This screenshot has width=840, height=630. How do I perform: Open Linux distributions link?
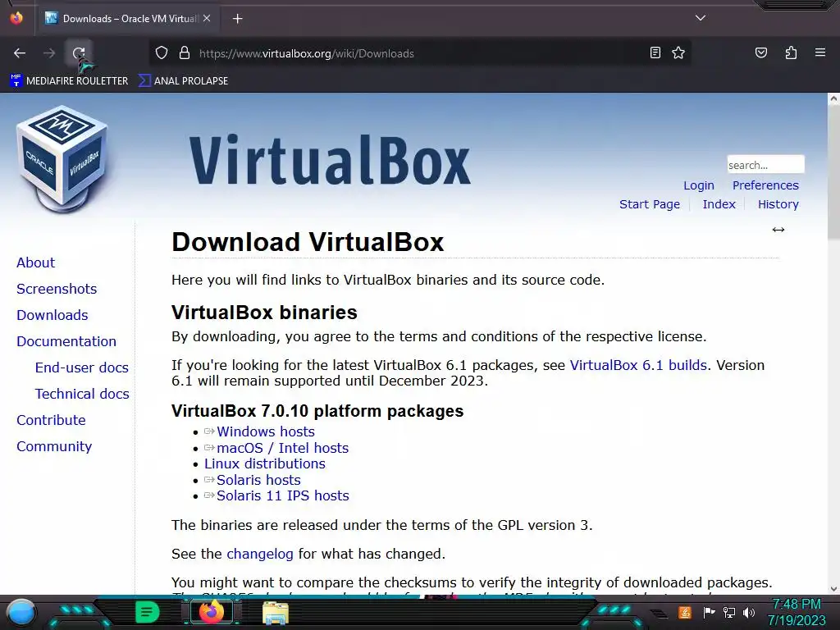point(265,464)
